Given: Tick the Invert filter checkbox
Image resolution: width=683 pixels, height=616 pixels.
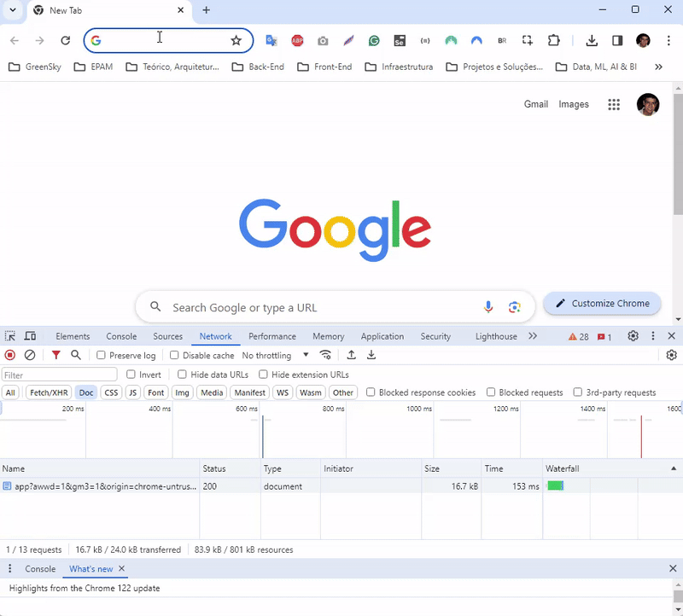Looking at the screenshot, I should click(x=131, y=375).
